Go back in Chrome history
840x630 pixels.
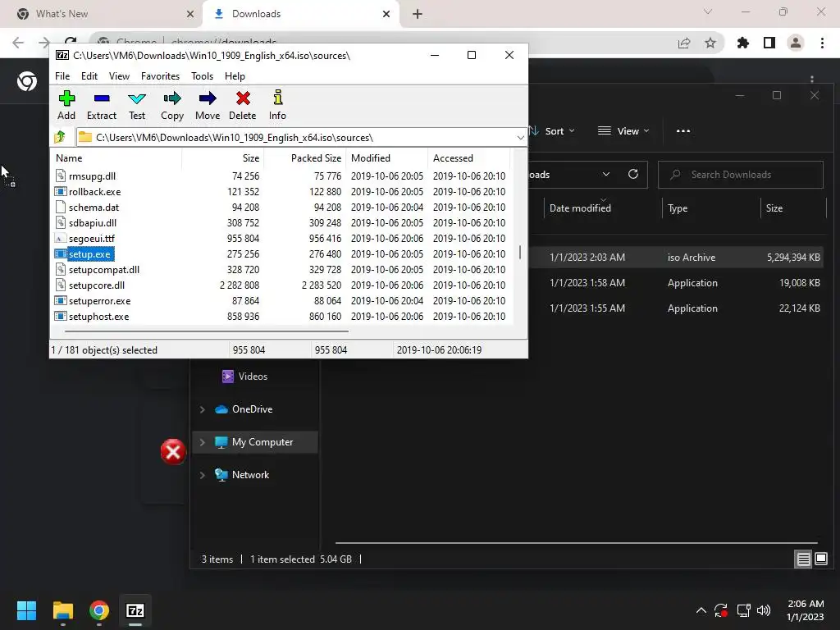(18, 43)
